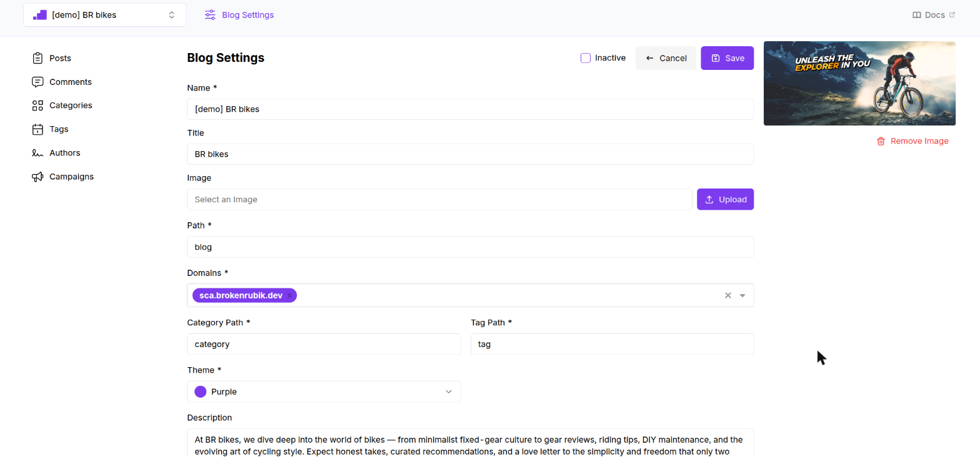Image resolution: width=980 pixels, height=457 pixels.
Task: Click the bike banner image preview
Action: tap(859, 84)
